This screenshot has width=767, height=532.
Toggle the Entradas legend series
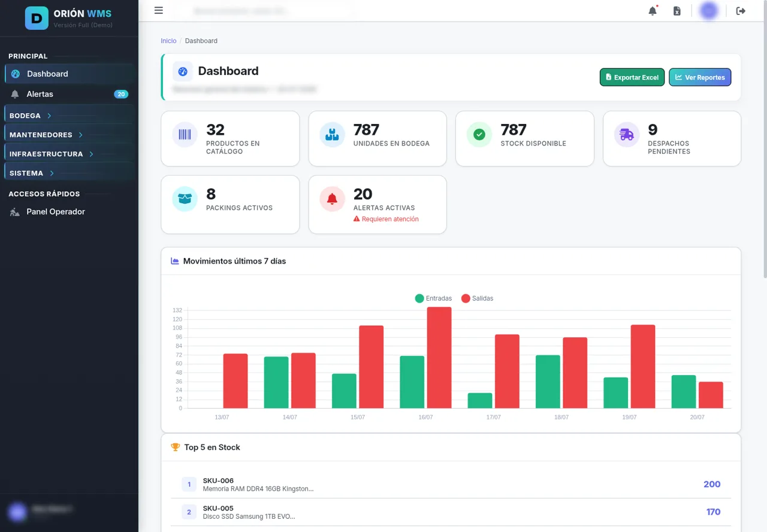(433, 298)
